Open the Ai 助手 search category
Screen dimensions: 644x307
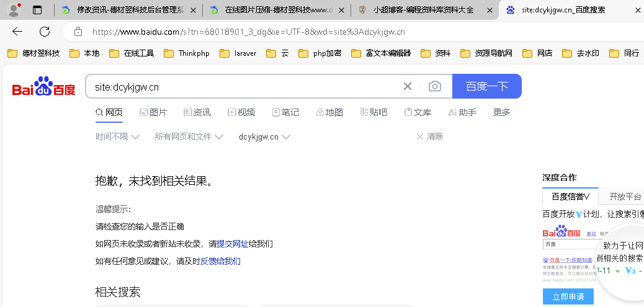point(462,112)
